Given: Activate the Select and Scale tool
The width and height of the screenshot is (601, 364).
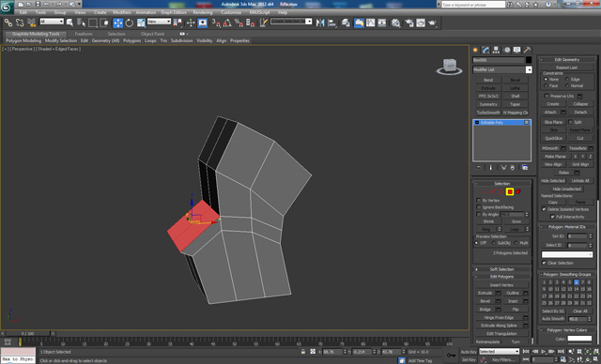Looking at the screenshot, I should coord(141,23).
